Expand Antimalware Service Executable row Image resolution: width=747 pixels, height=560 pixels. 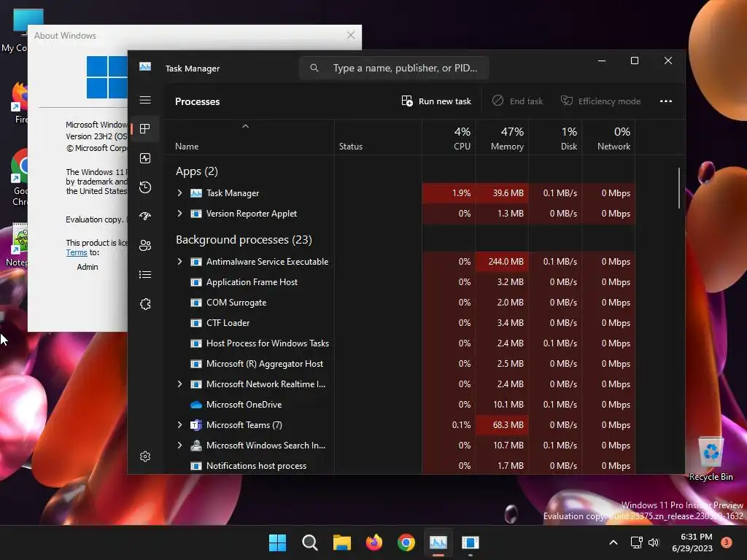pos(179,262)
